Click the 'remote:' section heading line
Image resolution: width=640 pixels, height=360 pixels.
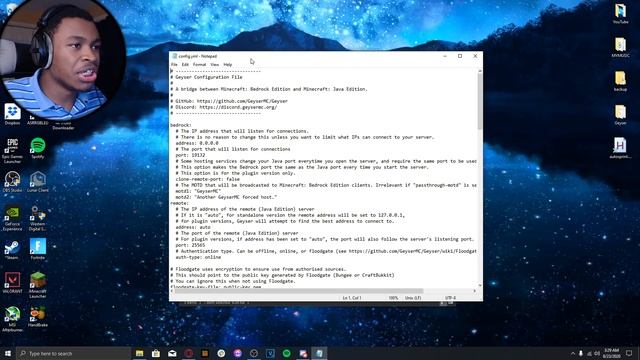coord(180,203)
